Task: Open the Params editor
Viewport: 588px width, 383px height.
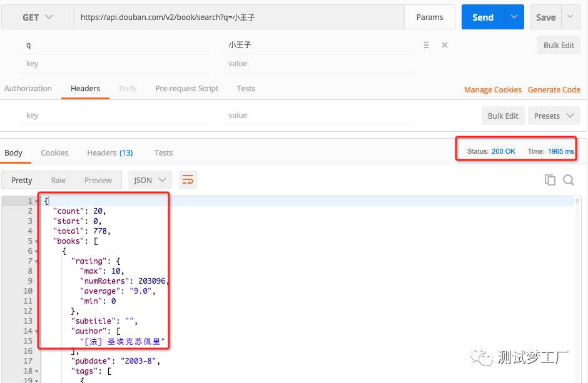Action: coord(429,17)
